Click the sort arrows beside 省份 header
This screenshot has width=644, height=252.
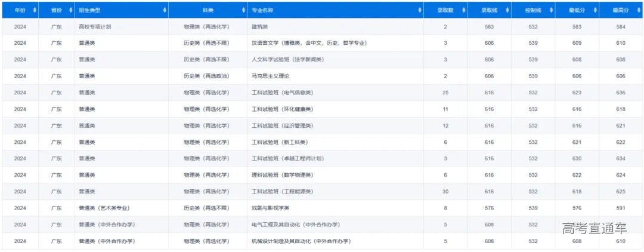(71, 10)
